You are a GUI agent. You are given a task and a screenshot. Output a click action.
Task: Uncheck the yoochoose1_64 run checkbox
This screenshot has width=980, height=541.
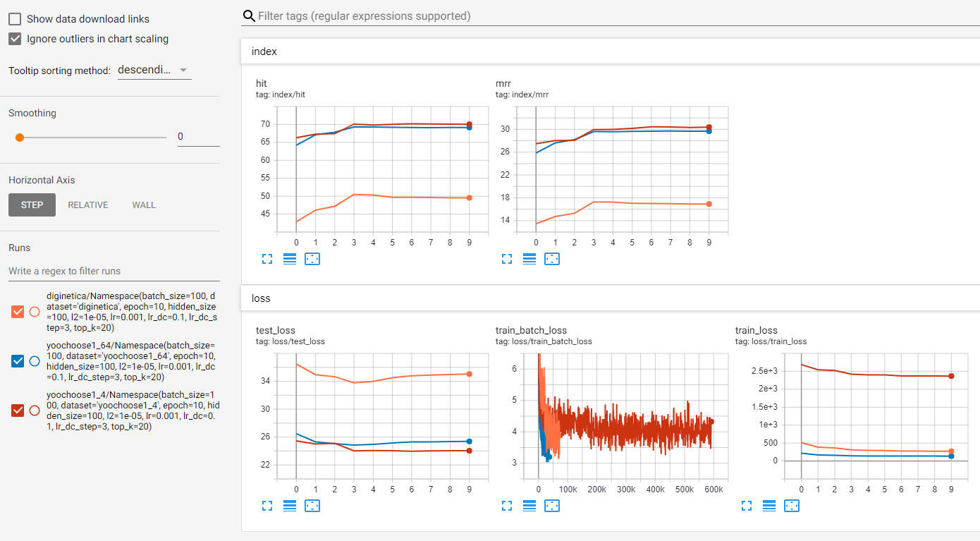18,361
